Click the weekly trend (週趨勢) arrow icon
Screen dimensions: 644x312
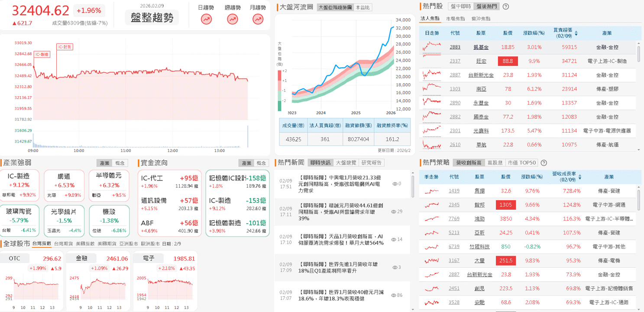pos(233,19)
